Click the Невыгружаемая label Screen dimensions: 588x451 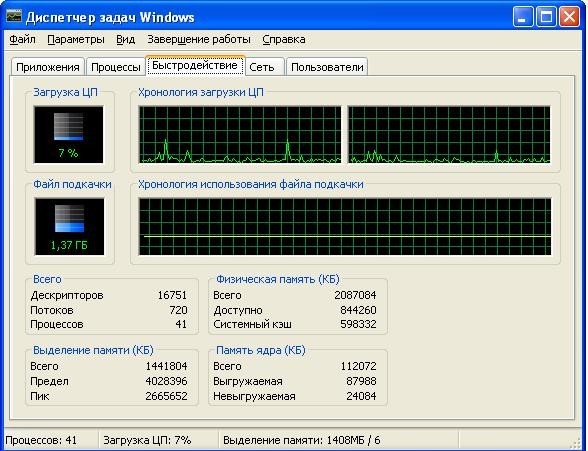point(254,396)
